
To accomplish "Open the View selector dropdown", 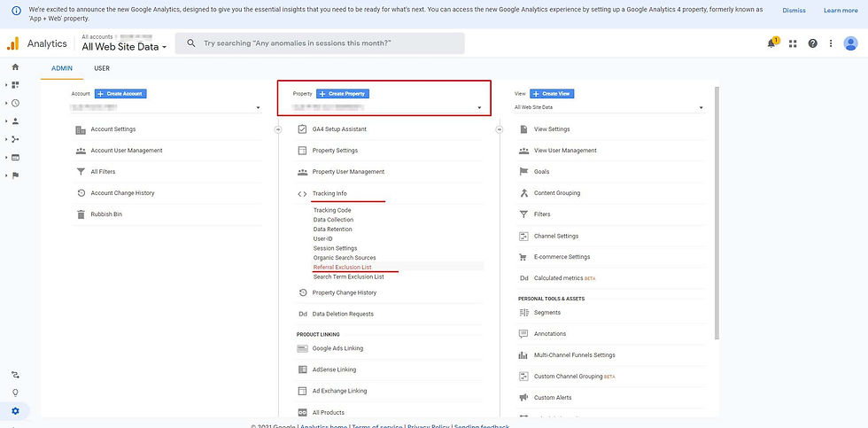I will click(x=609, y=107).
